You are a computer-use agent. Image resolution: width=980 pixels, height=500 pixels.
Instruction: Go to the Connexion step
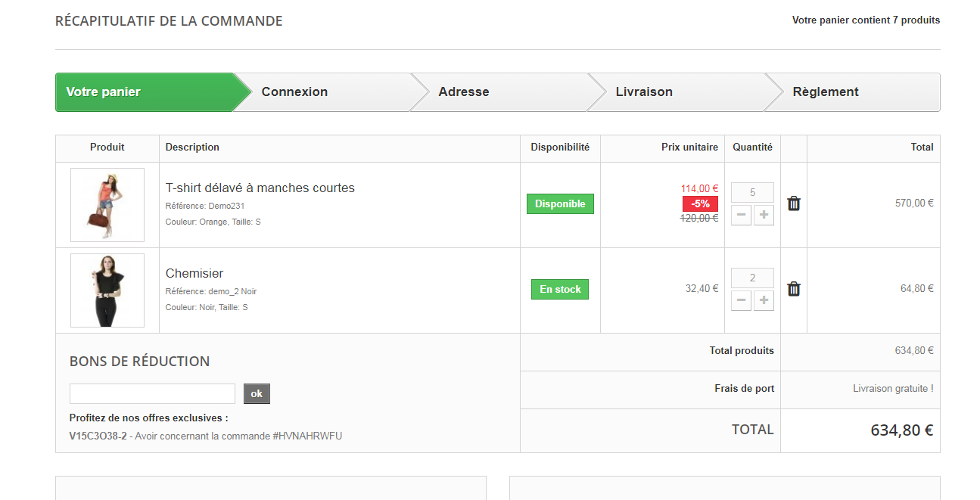pos(322,92)
